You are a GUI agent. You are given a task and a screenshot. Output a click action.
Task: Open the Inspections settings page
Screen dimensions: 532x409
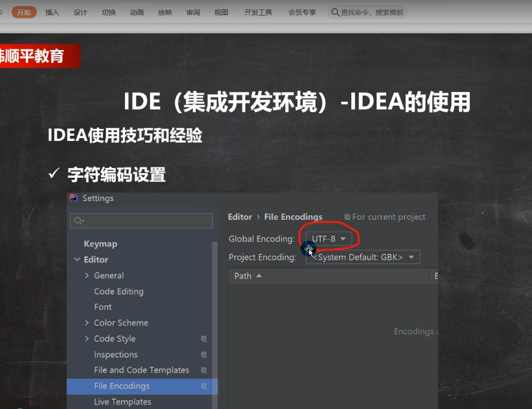click(116, 354)
